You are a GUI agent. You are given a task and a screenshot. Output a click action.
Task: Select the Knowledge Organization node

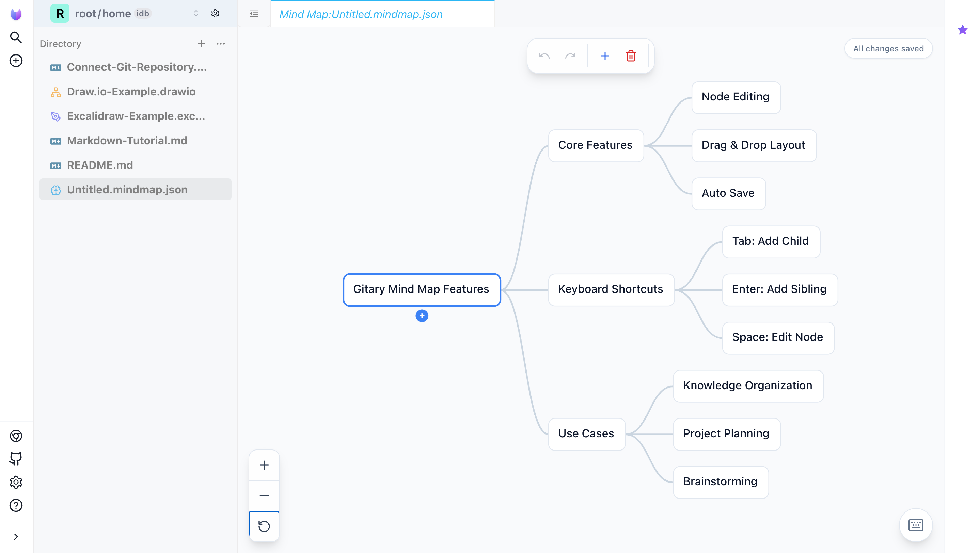748,386
